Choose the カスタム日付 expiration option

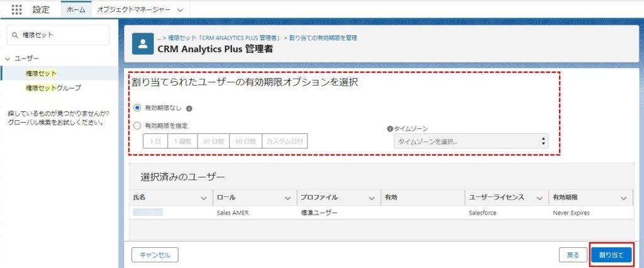click(x=285, y=141)
